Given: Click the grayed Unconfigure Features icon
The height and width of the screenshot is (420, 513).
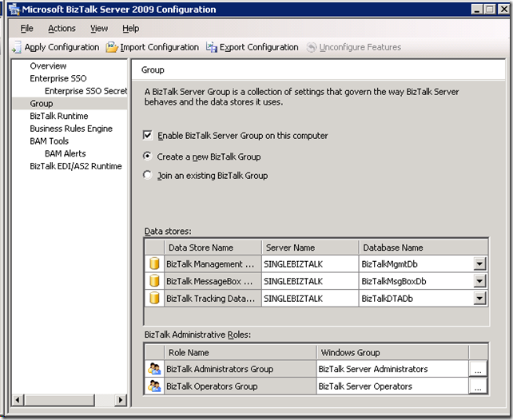Looking at the screenshot, I should (312, 47).
